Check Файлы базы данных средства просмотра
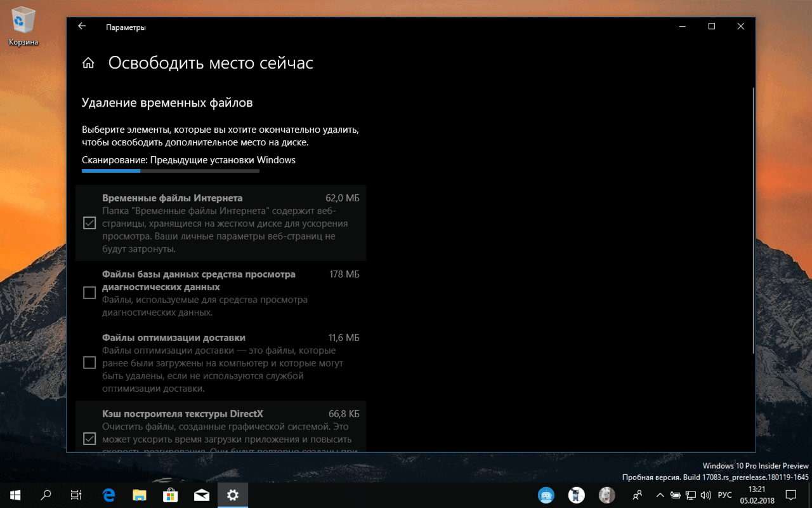The width and height of the screenshot is (812, 508). (x=89, y=292)
